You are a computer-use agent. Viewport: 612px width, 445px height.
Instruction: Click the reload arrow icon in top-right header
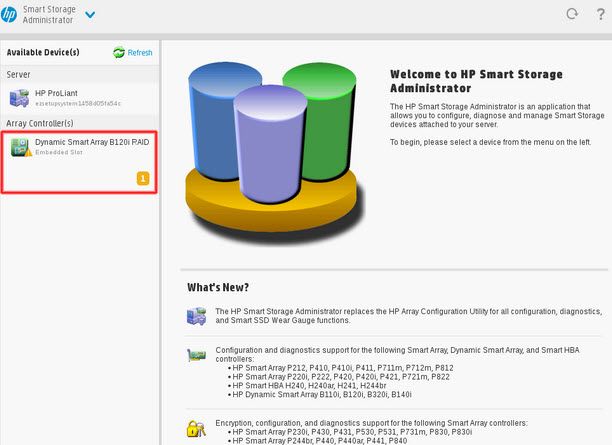tap(572, 14)
